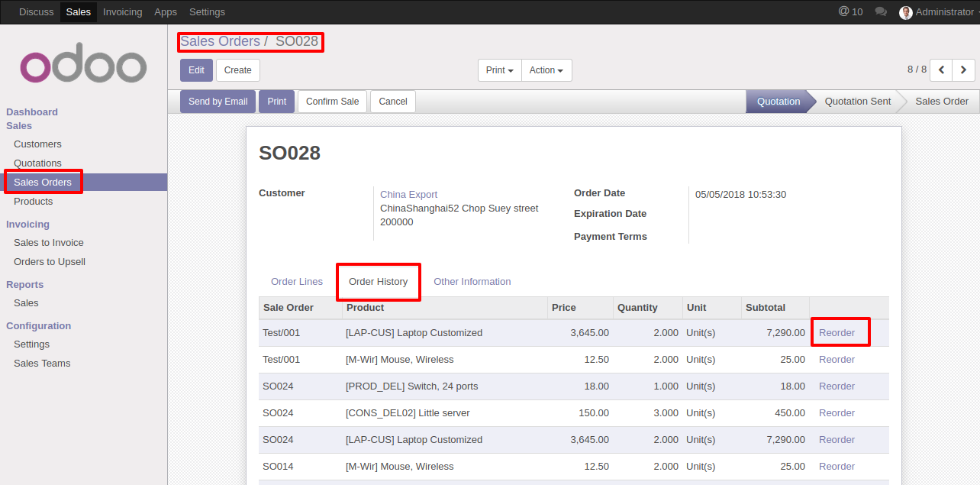Click Sales Orders breadcrumb link
The width and height of the screenshot is (980, 485).
pyautogui.click(x=220, y=41)
